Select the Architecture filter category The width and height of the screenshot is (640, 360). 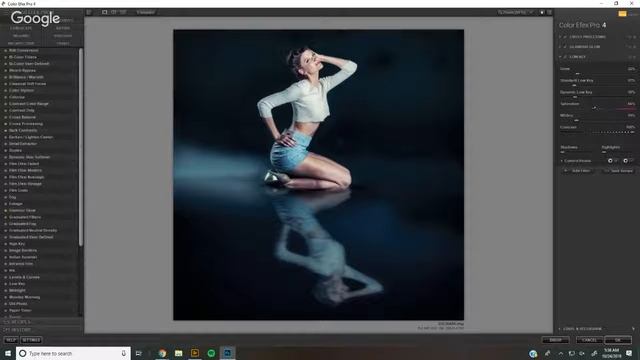(x=21, y=43)
